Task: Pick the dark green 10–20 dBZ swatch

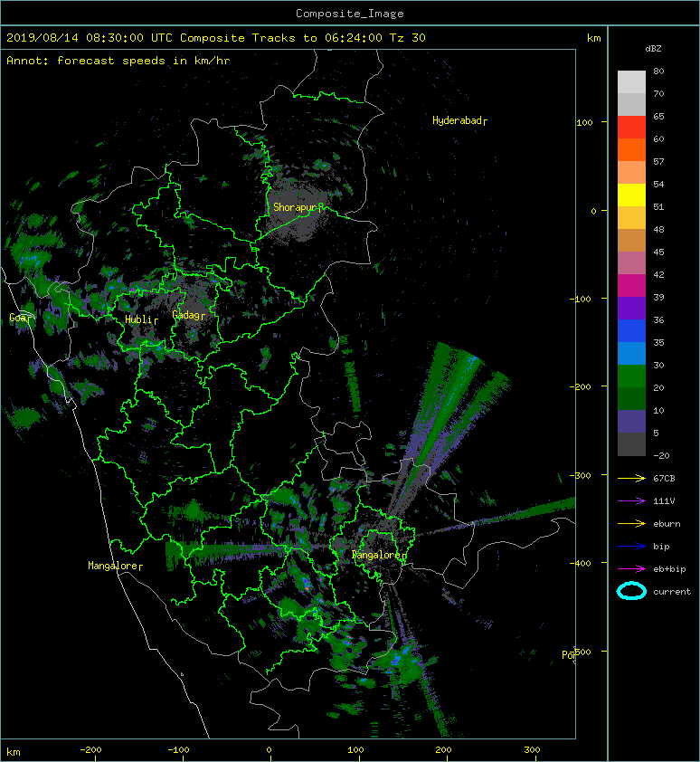Action: click(631, 398)
